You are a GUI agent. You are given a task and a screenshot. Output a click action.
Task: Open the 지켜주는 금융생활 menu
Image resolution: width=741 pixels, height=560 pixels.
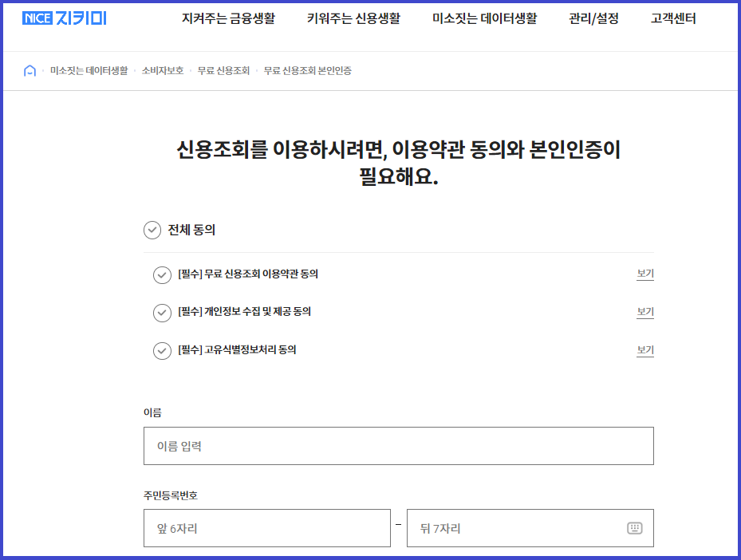[x=228, y=18]
